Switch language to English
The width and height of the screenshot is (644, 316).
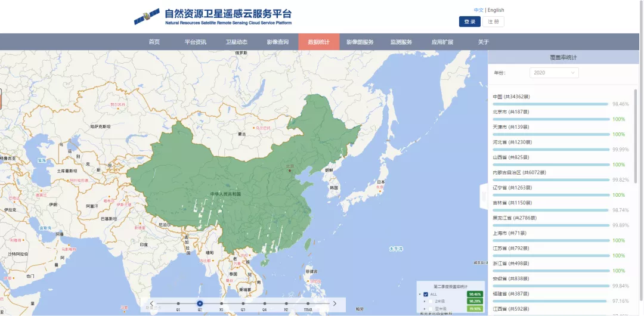[496, 10]
